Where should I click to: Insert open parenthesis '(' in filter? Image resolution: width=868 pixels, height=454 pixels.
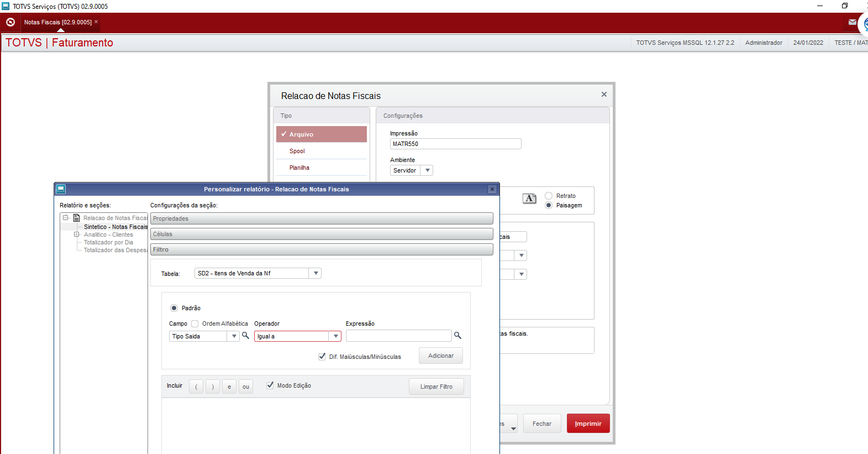coord(196,387)
